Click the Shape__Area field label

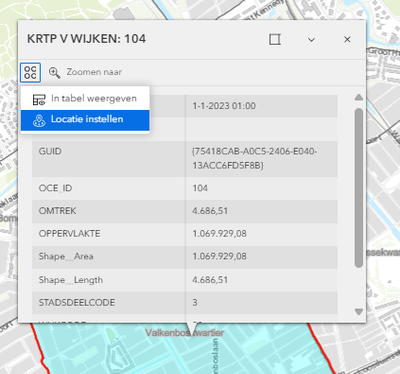pos(66,256)
